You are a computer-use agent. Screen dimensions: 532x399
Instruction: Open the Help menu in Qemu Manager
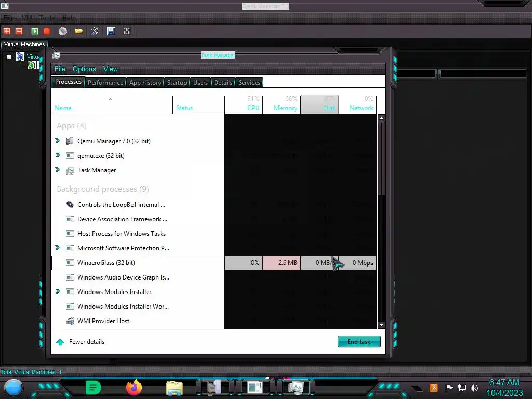click(x=69, y=18)
